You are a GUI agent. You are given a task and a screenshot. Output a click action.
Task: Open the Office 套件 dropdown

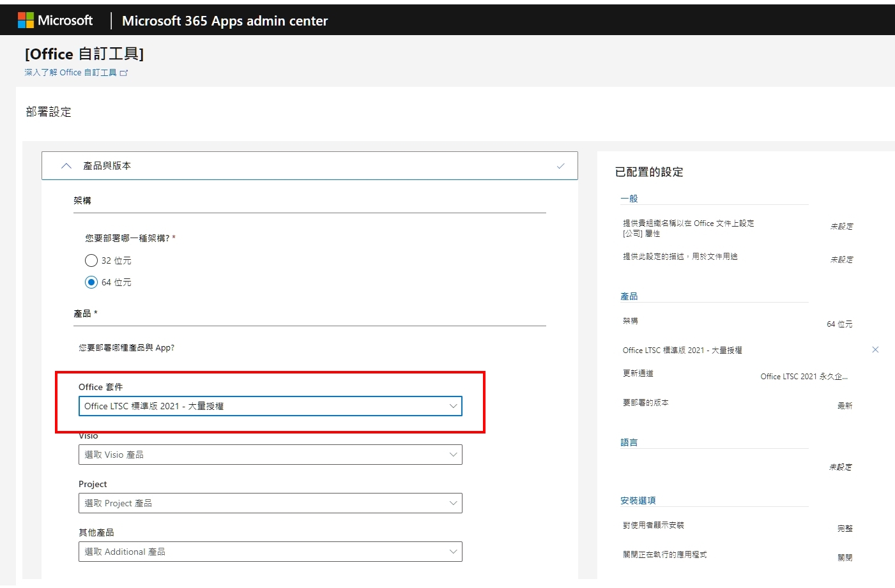[270, 406]
